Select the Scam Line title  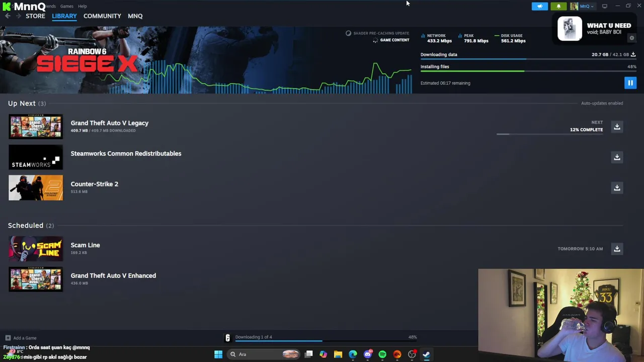point(85,245)
